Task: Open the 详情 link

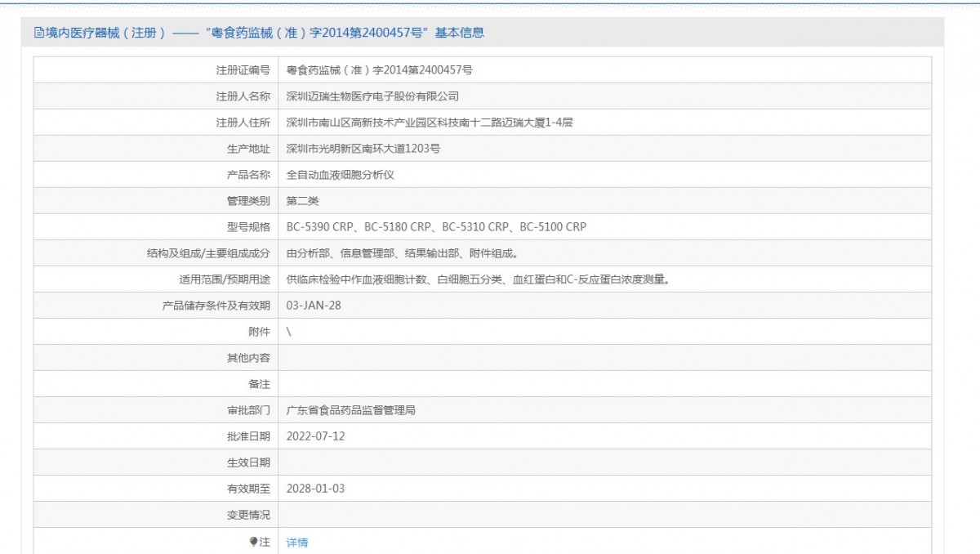Action: (x=297, y=543)
